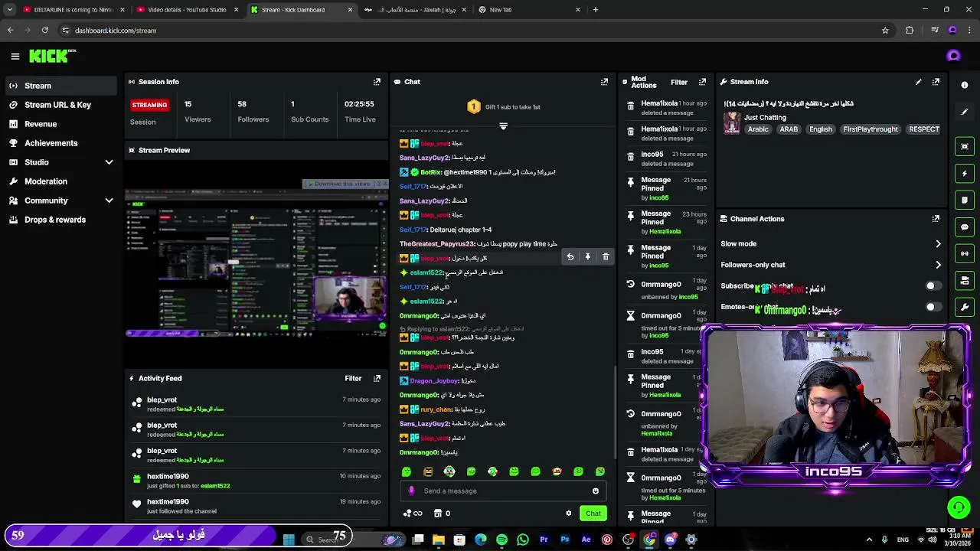This screenshot has width=980, height=551.
Task: Click the Send a message field
Action: (x=503, y=491)
